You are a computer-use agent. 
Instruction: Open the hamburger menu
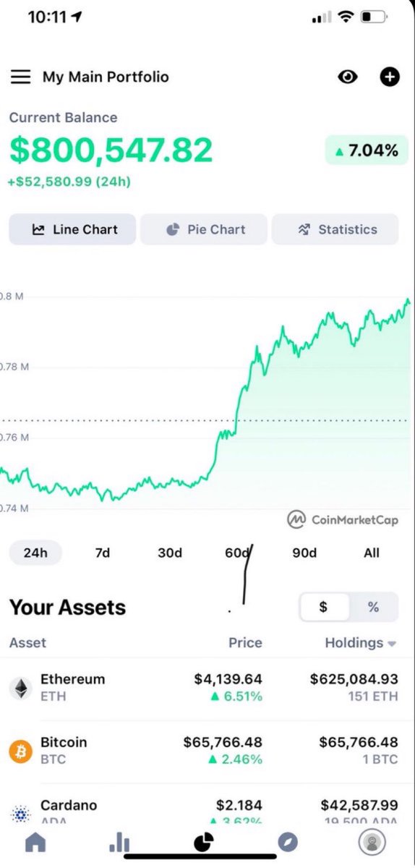pyautogui.click(x=20, y=77)
